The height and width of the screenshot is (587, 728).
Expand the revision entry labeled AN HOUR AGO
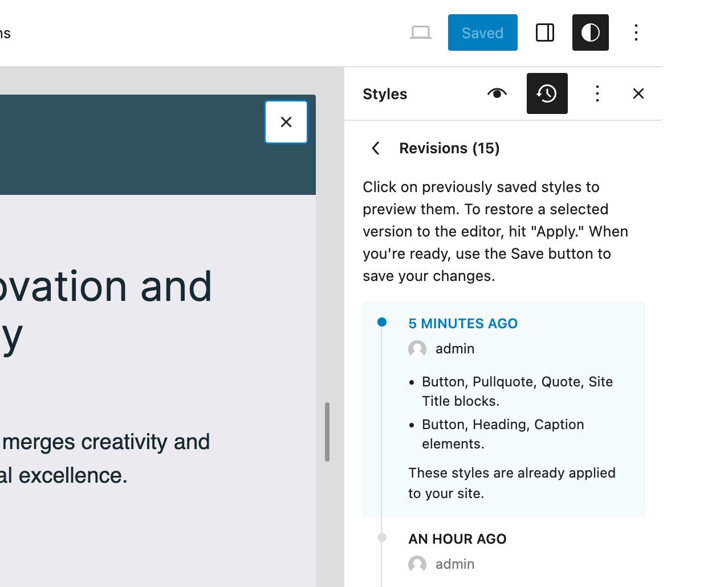[457, 539]
